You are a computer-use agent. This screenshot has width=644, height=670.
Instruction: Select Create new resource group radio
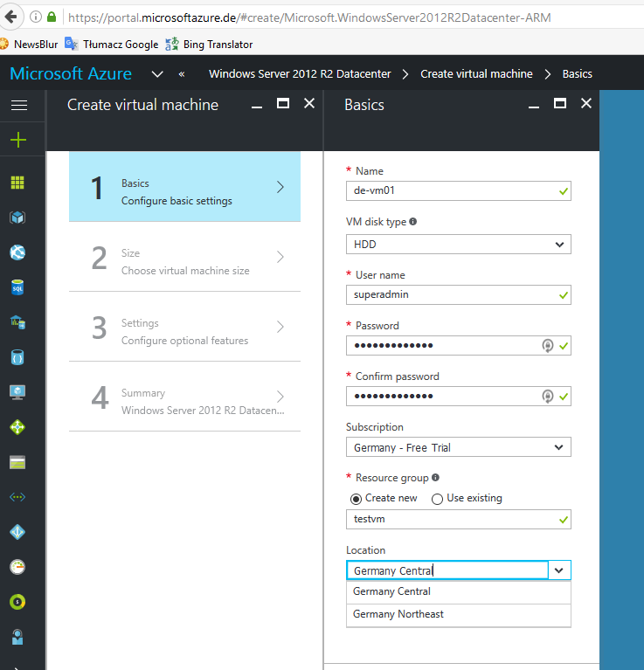click(x=356, y=499)
